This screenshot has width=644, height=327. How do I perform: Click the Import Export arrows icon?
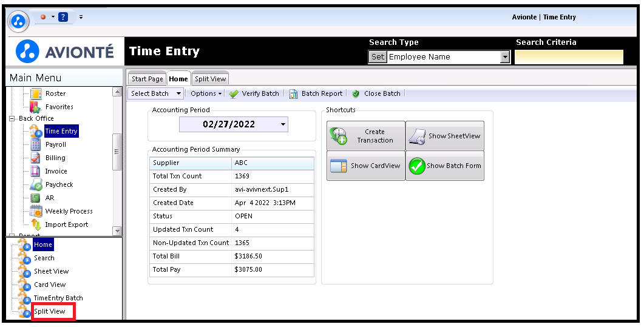click(36, 224)
